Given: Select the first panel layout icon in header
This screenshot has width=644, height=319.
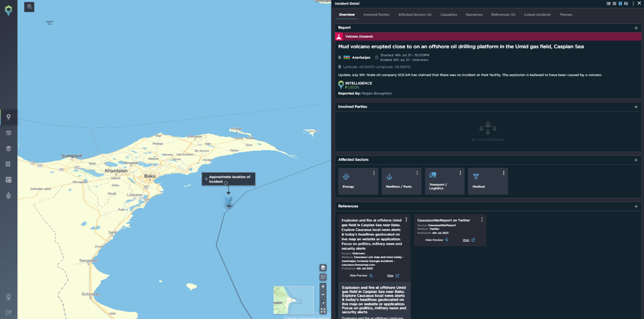Looking at the screenshot, I should (x=609, y=3).
